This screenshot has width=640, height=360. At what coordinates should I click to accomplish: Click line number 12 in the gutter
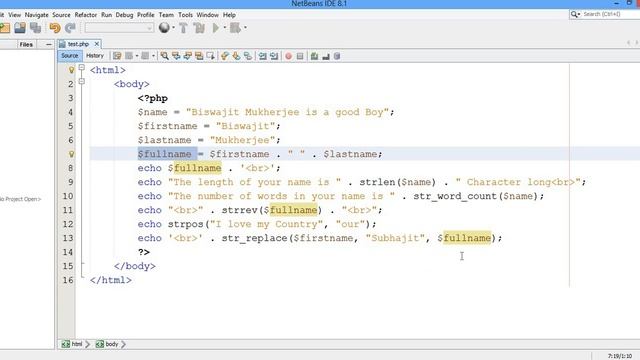click(68, 224)
